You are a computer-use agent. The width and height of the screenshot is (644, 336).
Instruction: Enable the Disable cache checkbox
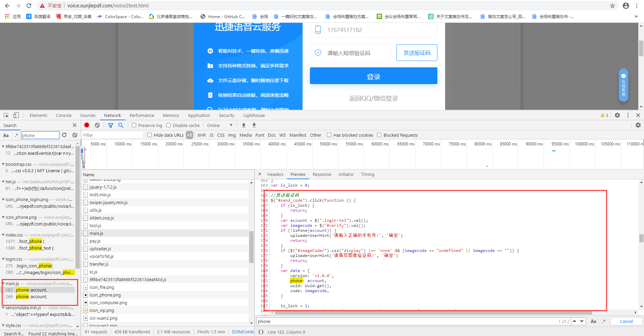(169, 125)
